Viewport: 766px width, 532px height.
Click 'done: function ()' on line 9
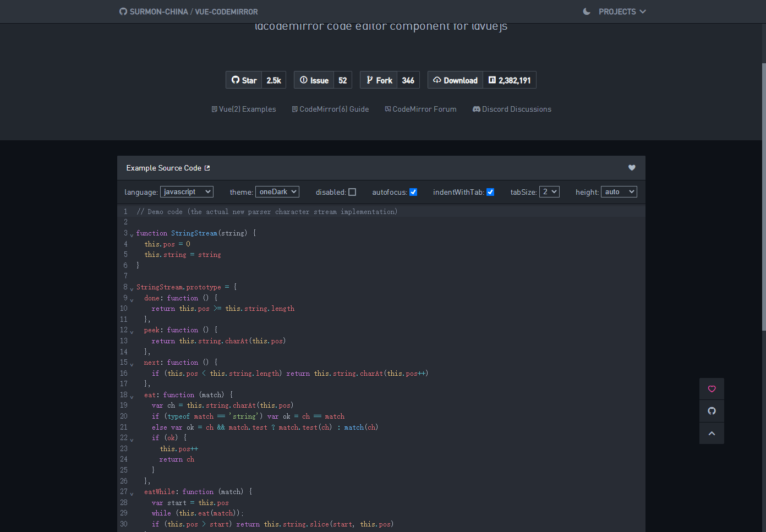click(x=177, y=298)
